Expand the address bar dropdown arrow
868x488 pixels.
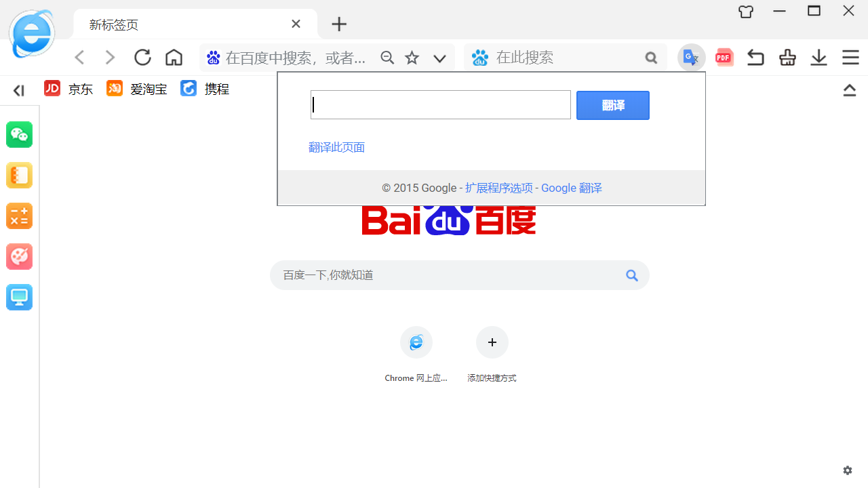click(439, 58)
